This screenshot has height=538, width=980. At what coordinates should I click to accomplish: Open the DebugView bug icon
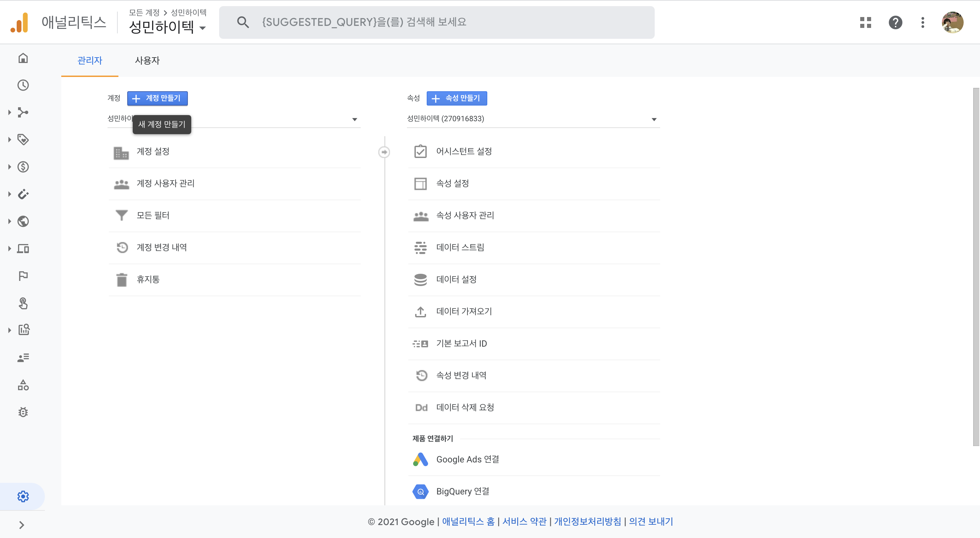[x=23, y=412]
